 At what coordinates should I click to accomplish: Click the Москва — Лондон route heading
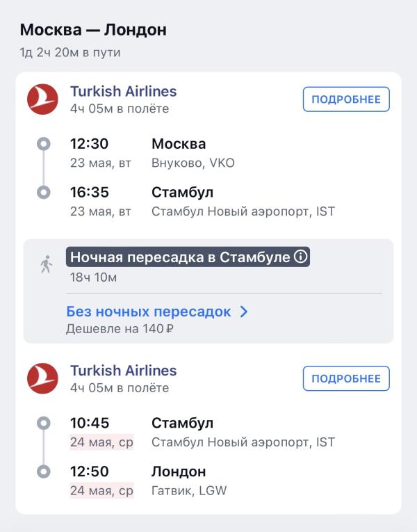click(x=93, y=30)
